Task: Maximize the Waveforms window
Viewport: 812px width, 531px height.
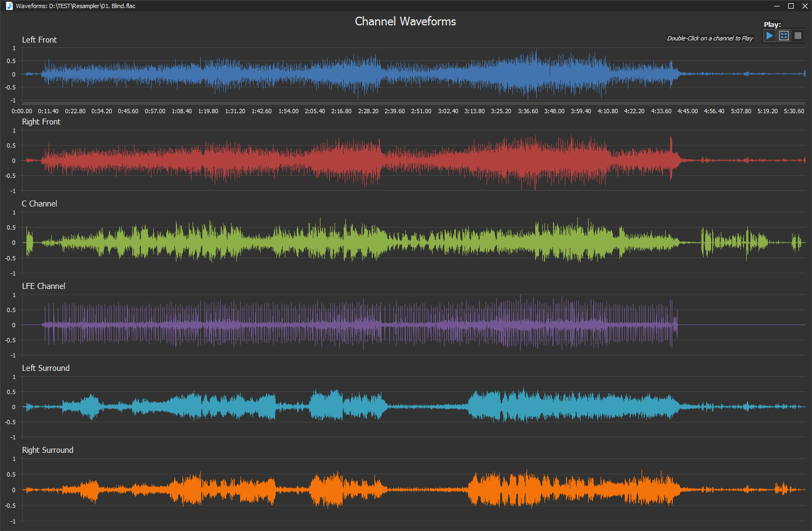Action: 791,6
